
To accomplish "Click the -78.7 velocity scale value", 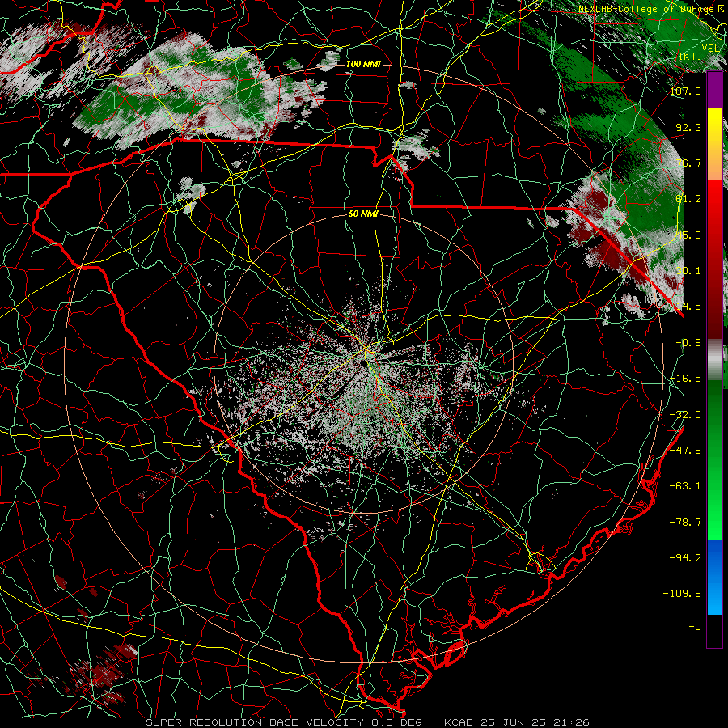I will pyautogui.click(x=685, y=523).
